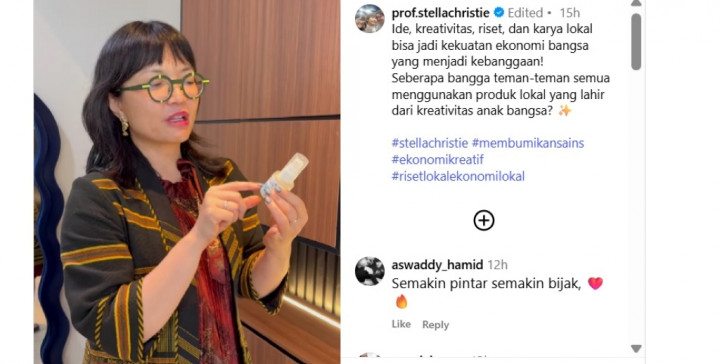Open the #membumikansains hashtag
720x364 pixels.
(528, 143)
